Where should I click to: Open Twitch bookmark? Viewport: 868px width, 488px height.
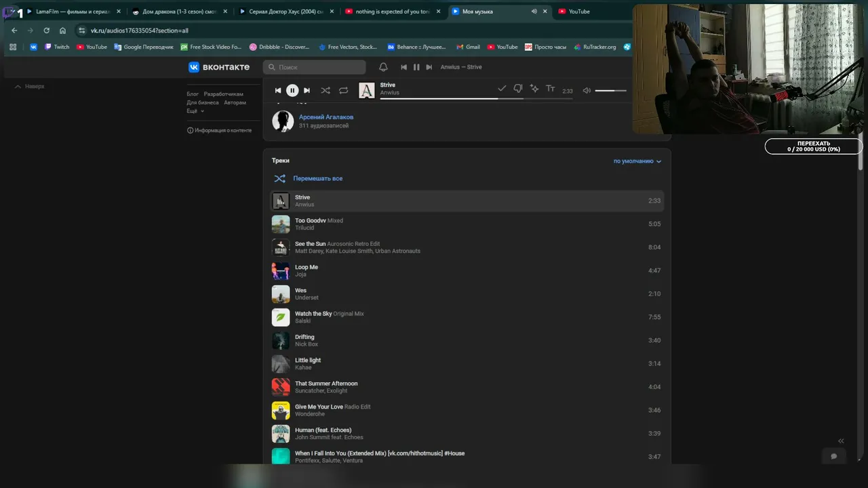click(57, 47)
